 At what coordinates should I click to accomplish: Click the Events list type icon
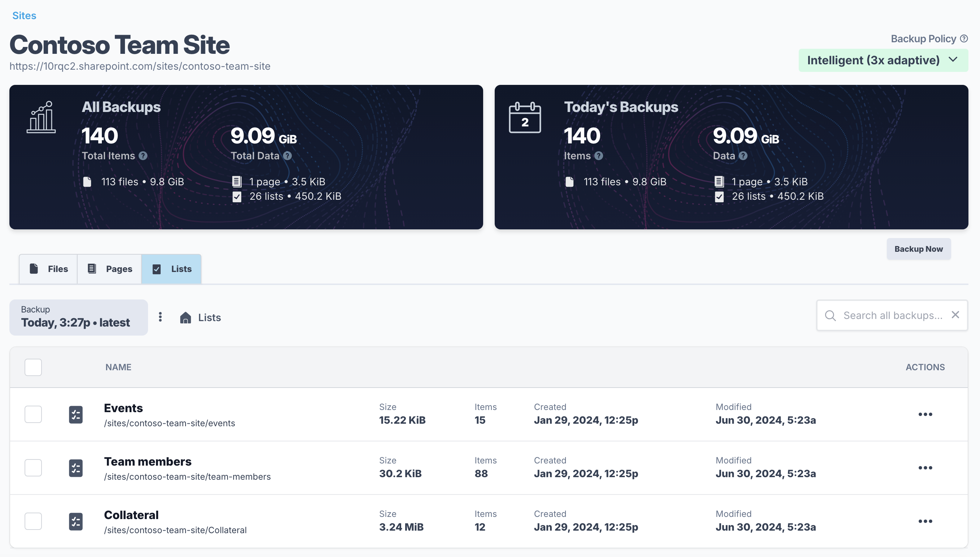[76, 415]
